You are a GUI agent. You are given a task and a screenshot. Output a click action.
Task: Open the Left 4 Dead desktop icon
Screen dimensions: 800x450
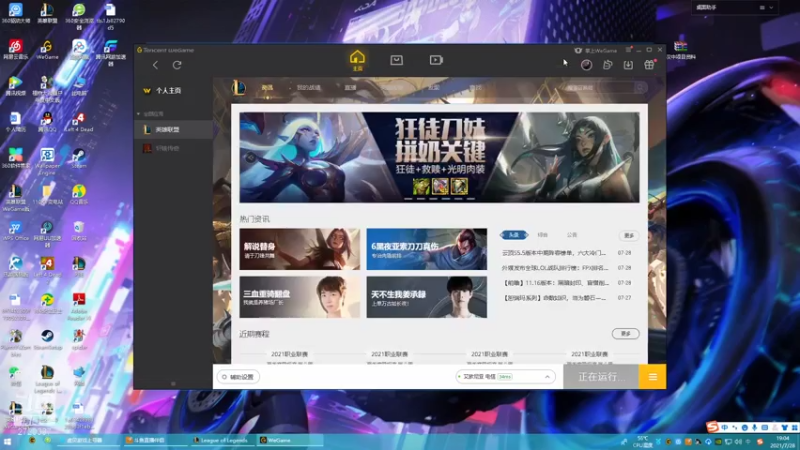79,122
